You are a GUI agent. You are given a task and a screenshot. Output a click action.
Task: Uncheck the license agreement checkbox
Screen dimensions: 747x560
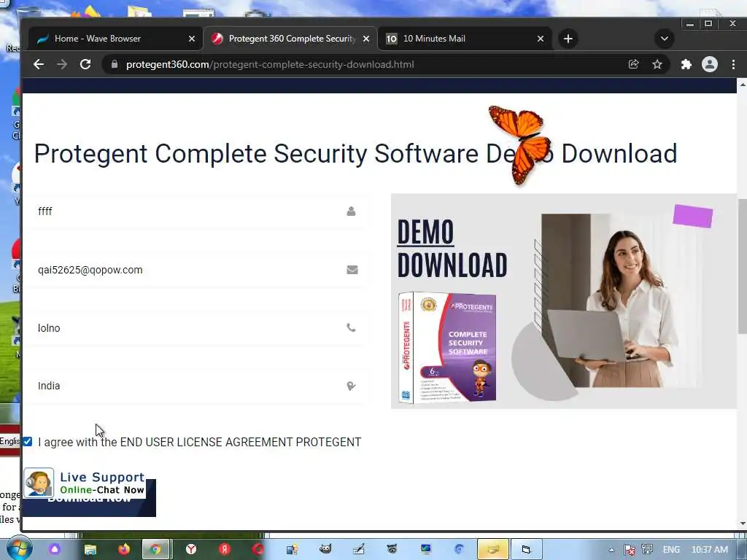coord(28,441)
